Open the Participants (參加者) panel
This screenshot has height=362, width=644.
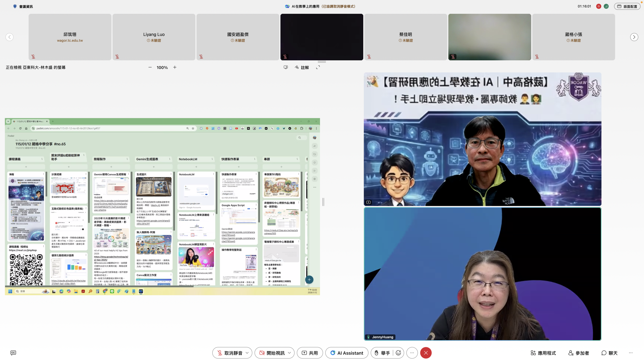(x=579, y=353)
